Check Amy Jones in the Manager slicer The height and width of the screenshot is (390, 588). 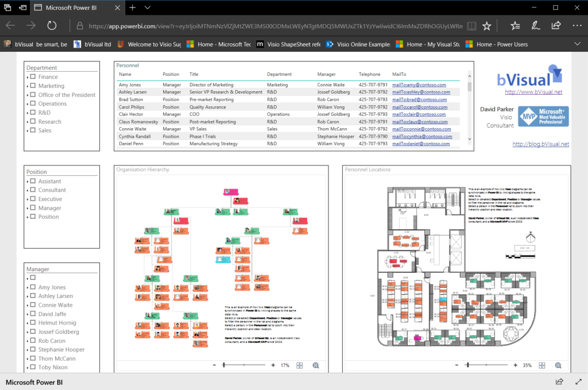pyautogui.click(x=33, y=287)
